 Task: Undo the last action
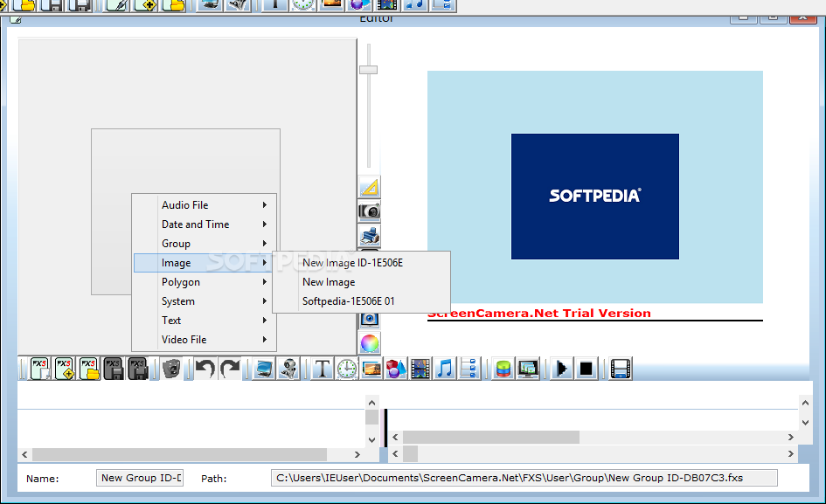205,369
